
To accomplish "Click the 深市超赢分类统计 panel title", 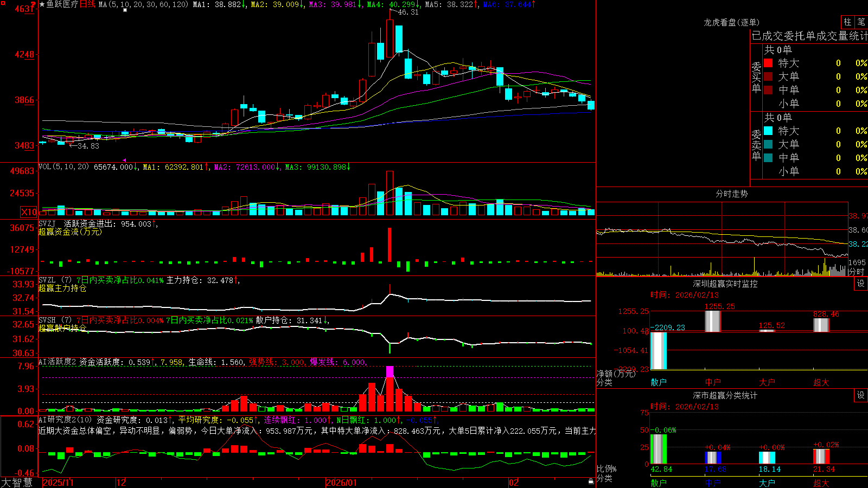I will pos(725,395).
